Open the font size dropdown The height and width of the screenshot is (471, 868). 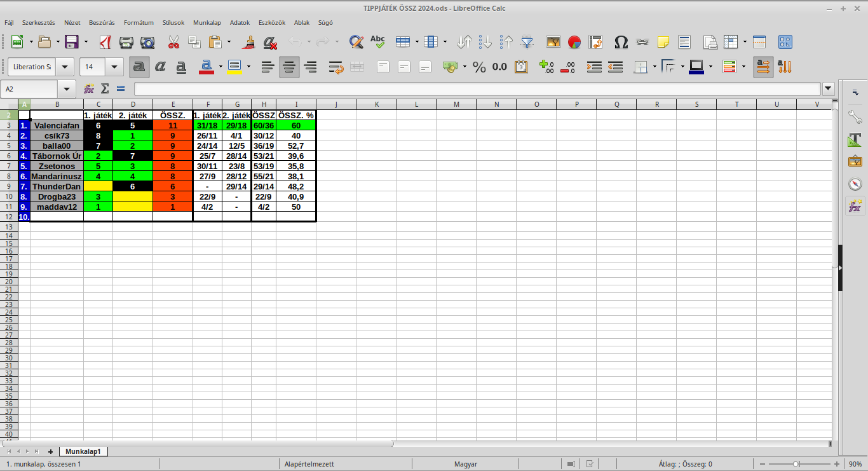click(x=114, y=67)
